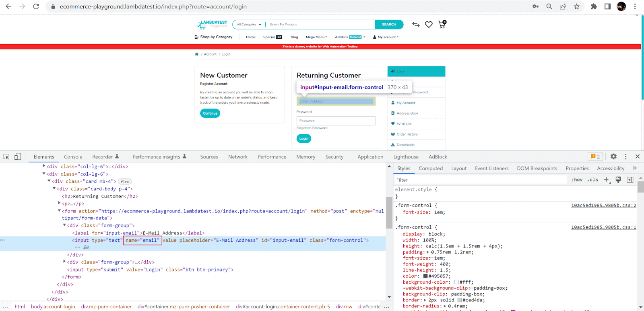Bookmark this page with the star icon
This screenshot has width=644, height=311.
tap(577, 6)
